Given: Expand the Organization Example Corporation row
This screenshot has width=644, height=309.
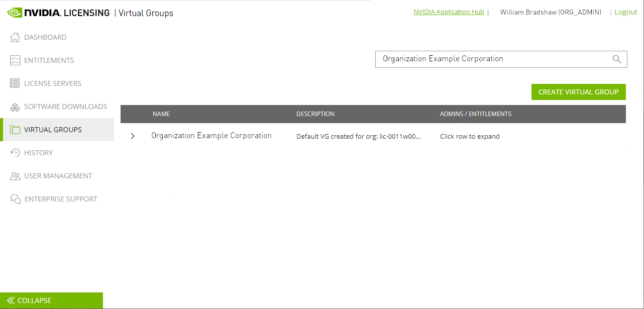Looking at the screenshot, I should [132, 136].
